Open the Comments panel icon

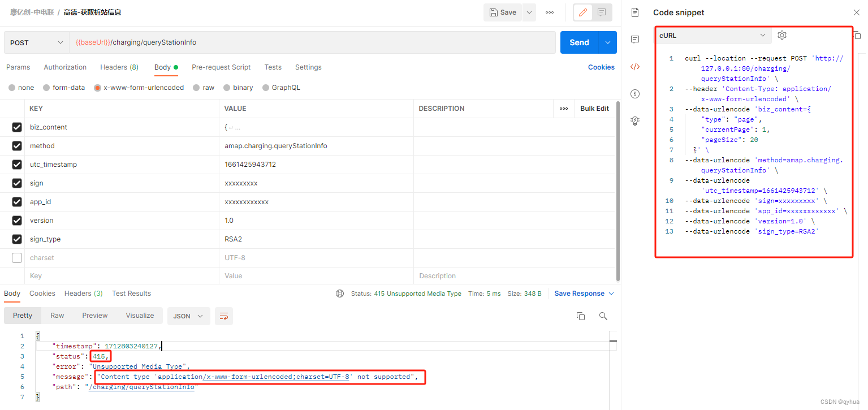tap(634, 38)
